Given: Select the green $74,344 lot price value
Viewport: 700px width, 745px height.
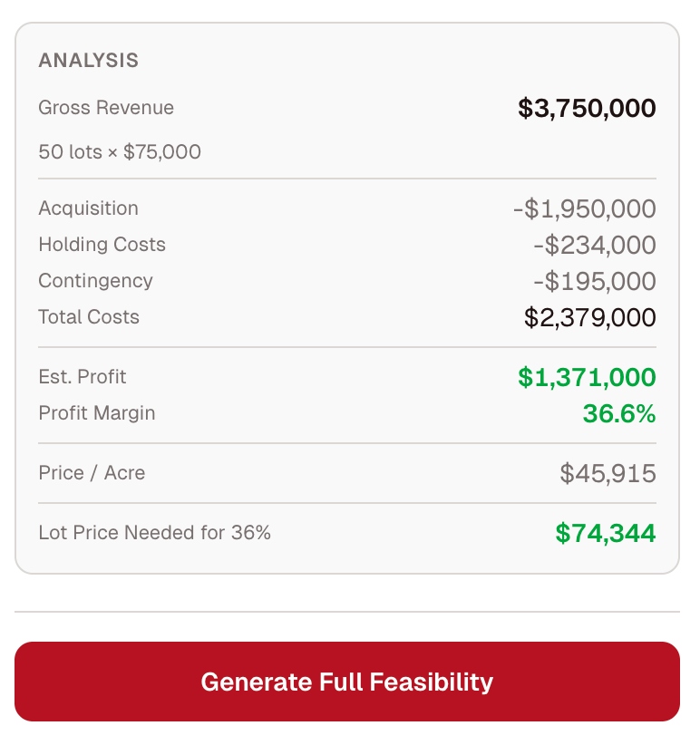Looking at the screenshot, I should pyautogui.click(x=605, y=534).
